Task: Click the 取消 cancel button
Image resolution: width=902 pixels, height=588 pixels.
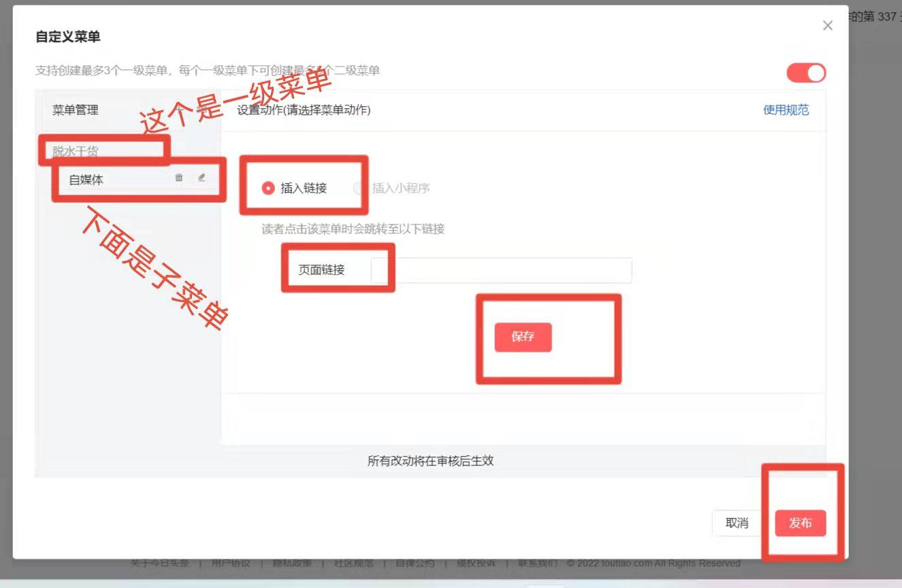Action: point(737,523)
